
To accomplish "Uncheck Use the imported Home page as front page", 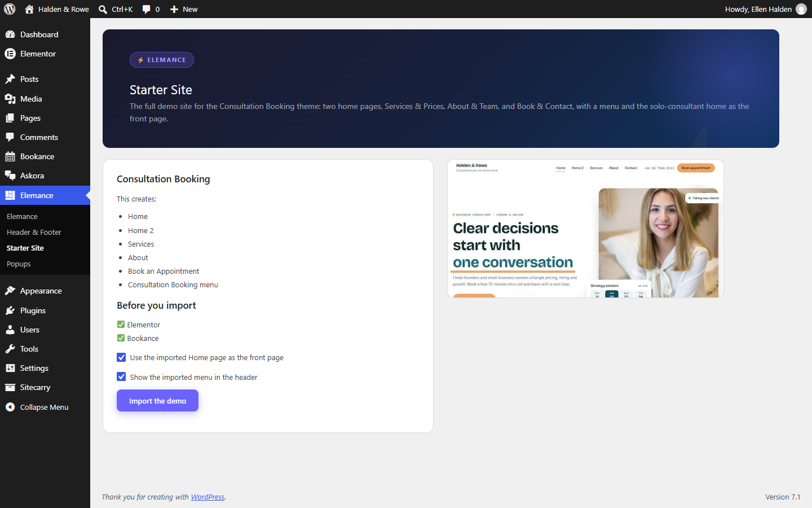I will [x=121, y=357].
